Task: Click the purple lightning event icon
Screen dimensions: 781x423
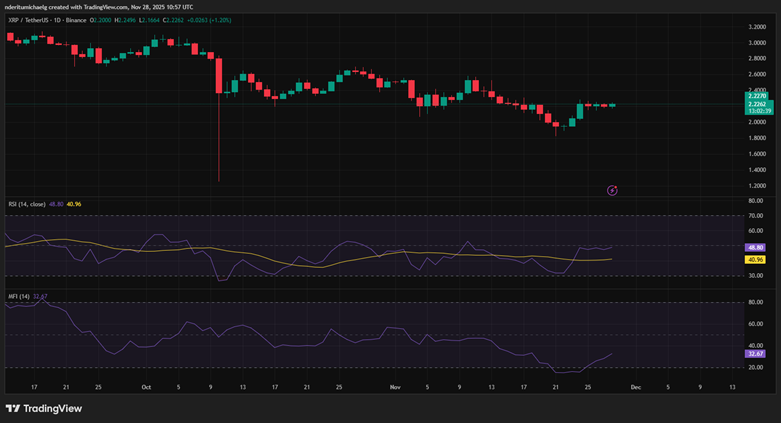Action: pyautogui.click(x=612, y=189)
